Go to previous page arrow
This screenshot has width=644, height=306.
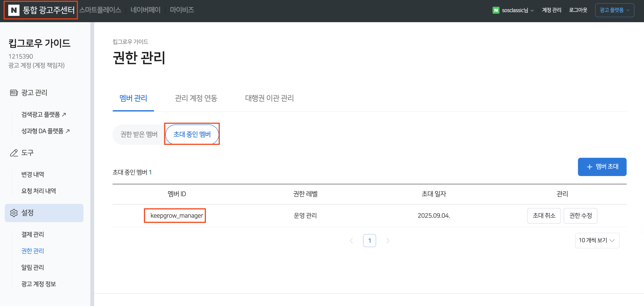(x=351, y=241)
